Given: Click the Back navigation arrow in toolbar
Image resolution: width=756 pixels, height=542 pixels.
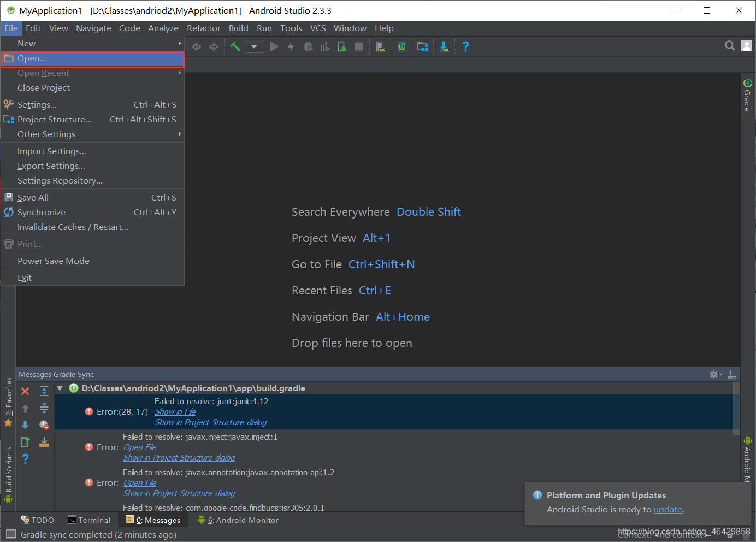Looking at the screenshot, I should pyautogui.click(x=197, y=47).
